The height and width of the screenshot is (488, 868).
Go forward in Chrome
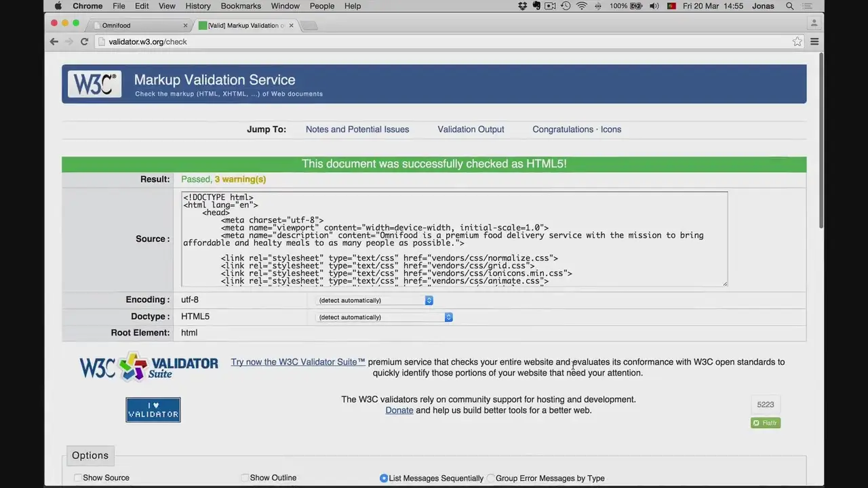pyautogui.click(x=69, y=41)
